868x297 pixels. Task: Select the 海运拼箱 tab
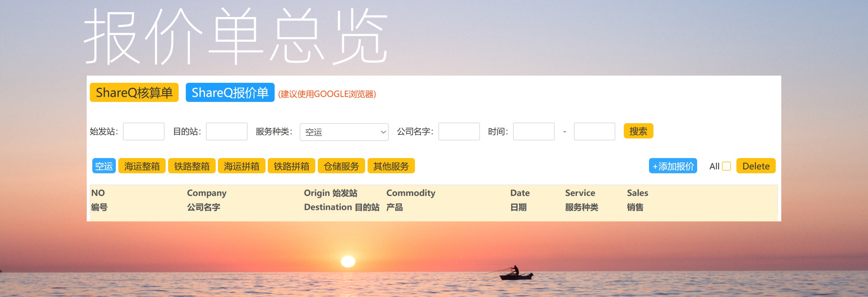click(x=241, y=166)
